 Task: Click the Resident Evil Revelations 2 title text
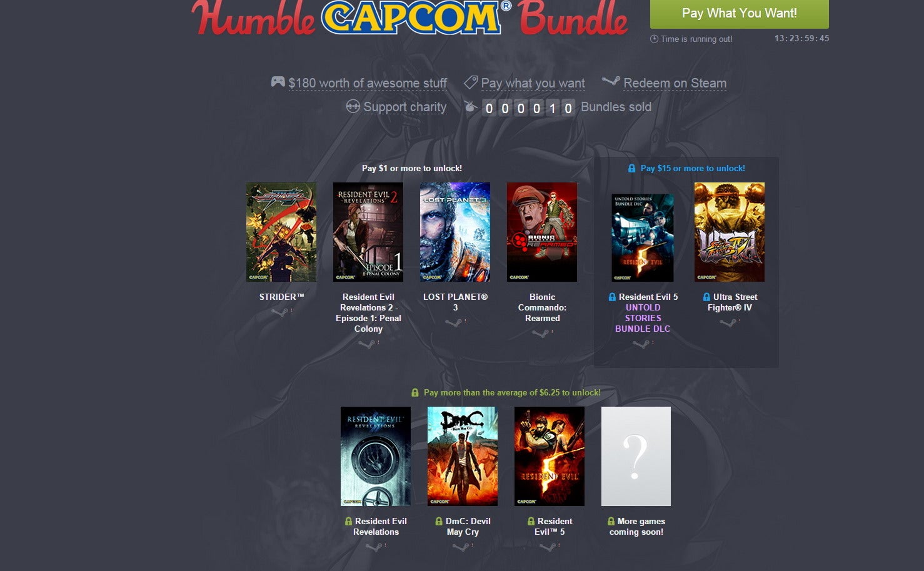[368, 312]
